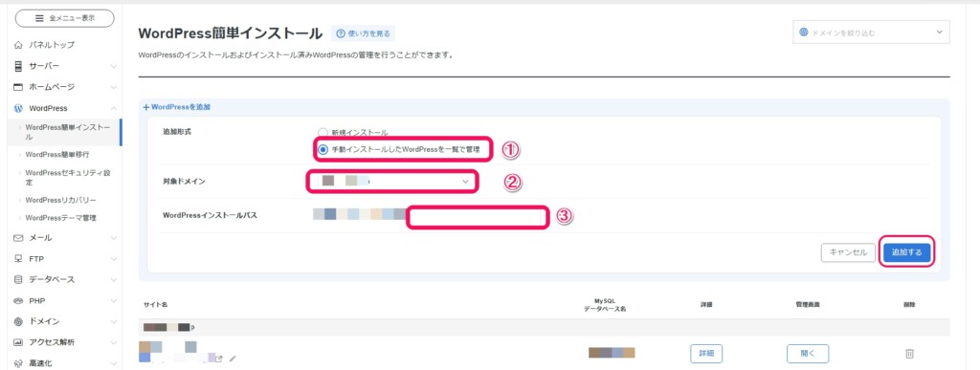Click the サイト名 column header

click(x=155, y=304)
